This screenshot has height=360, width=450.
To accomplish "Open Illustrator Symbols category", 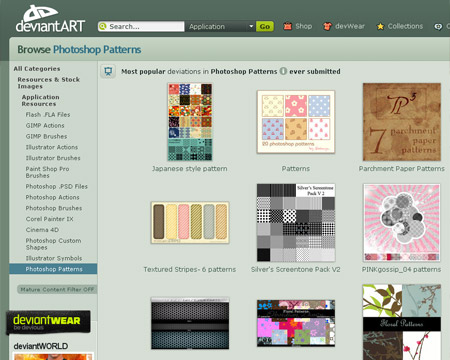I will [x=54, y=258].
